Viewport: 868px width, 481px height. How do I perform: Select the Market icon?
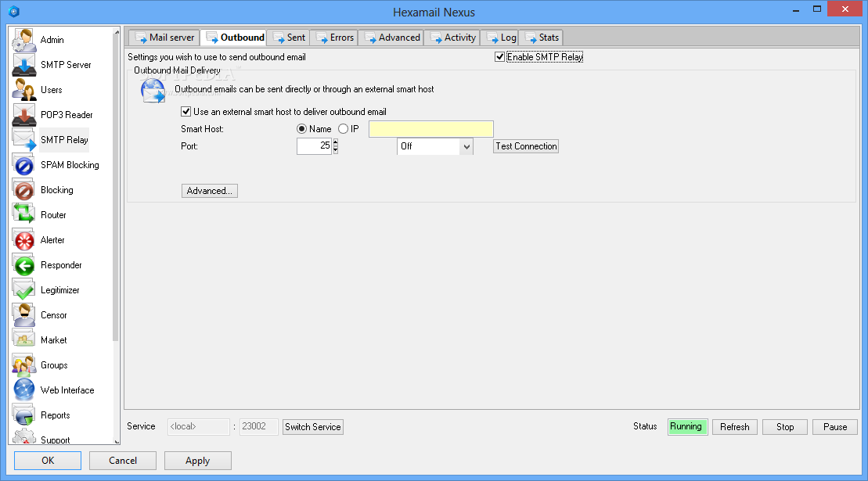point(23,340)
